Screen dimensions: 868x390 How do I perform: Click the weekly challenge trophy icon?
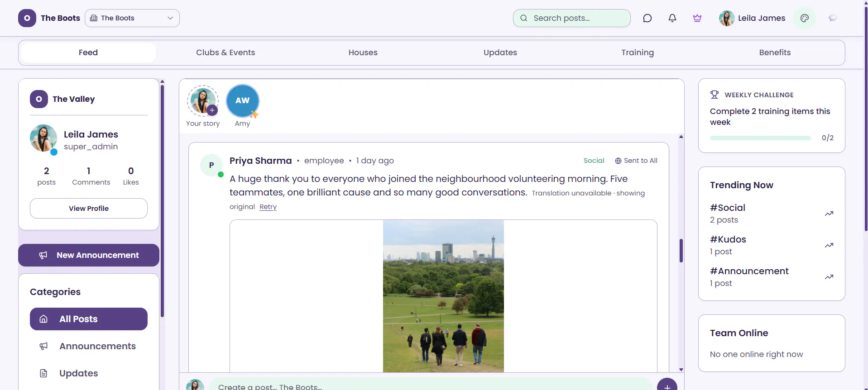click(x=715, y=95)
